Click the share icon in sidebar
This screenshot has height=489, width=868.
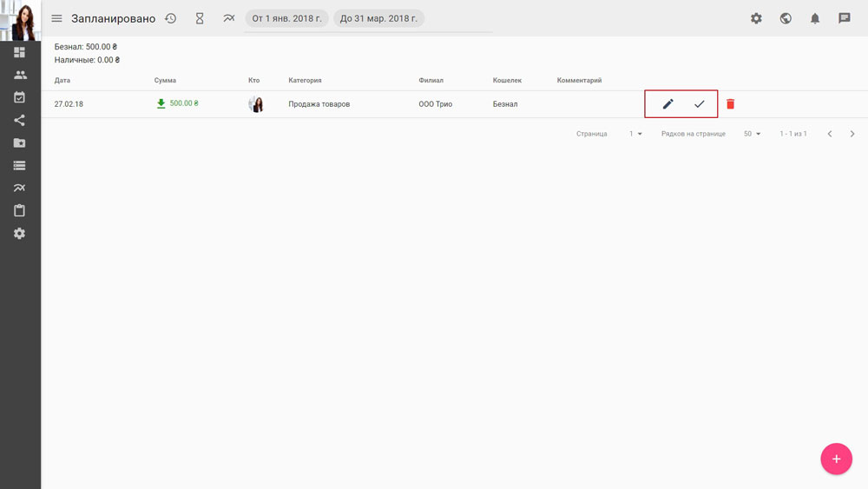[19, 120]
